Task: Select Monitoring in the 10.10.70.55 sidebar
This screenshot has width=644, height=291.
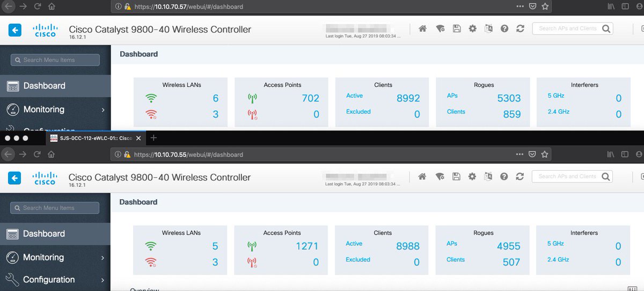Action: pyautogui.click(x=55, y=258)
